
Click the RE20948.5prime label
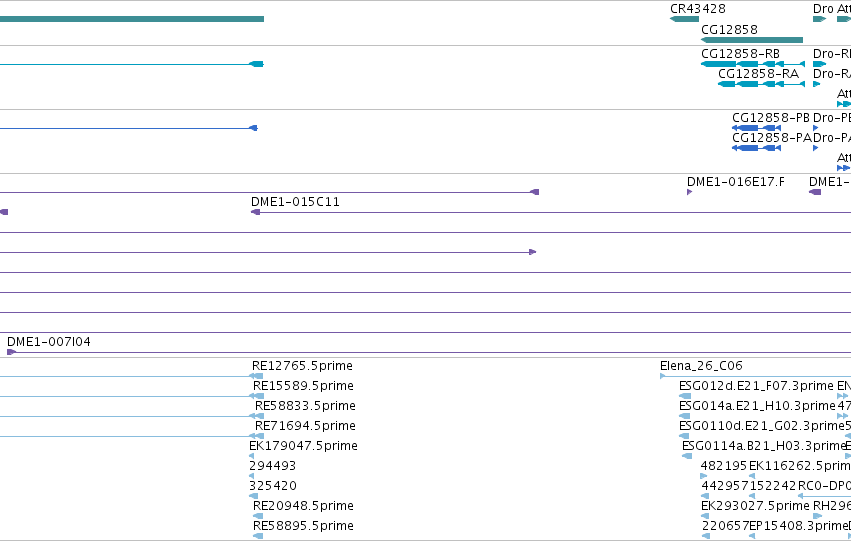point(303,506)
